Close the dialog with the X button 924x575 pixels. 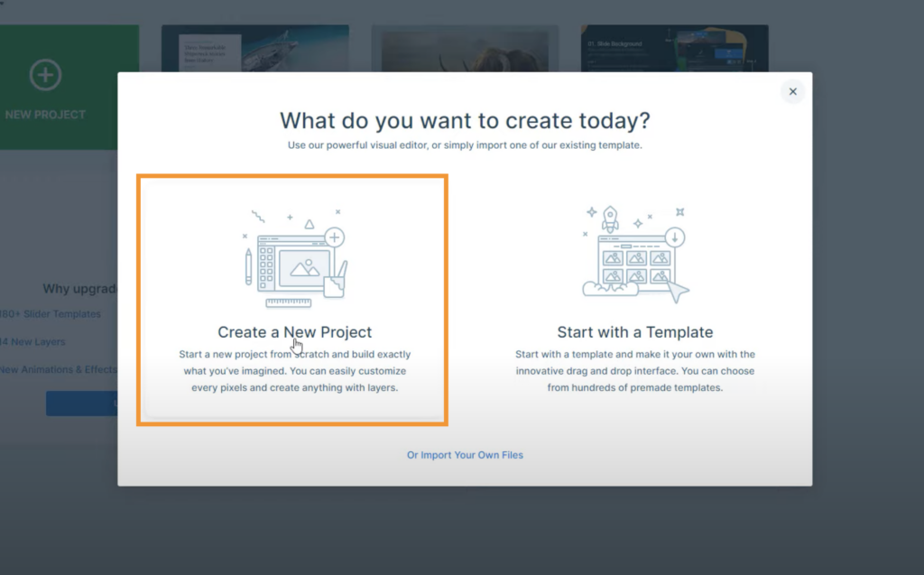coord(792,91)
